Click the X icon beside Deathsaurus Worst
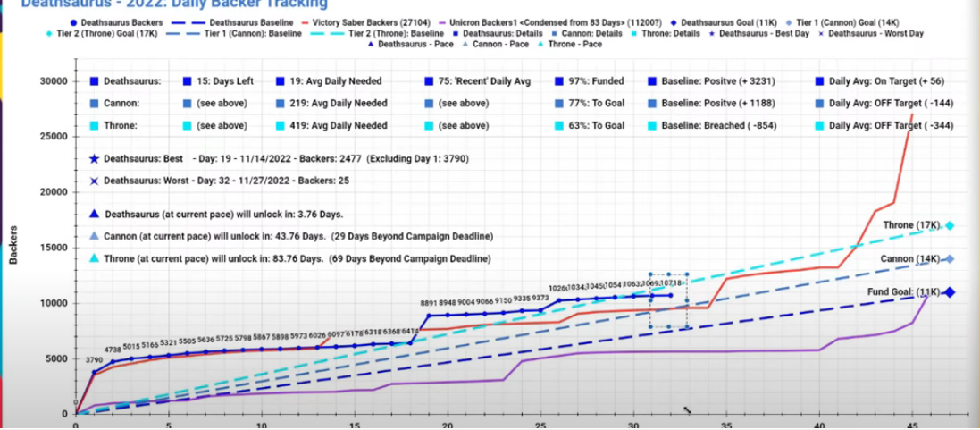Image resolution: width=980 pixels, height=430 pixels. pyautogui.click(x=94, y=181)
